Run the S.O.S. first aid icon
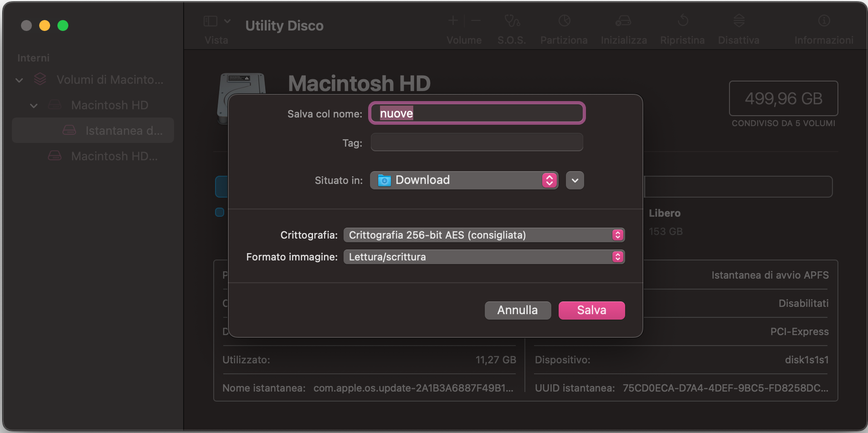This screenshot has height=433, width=868. pos(512,20)
